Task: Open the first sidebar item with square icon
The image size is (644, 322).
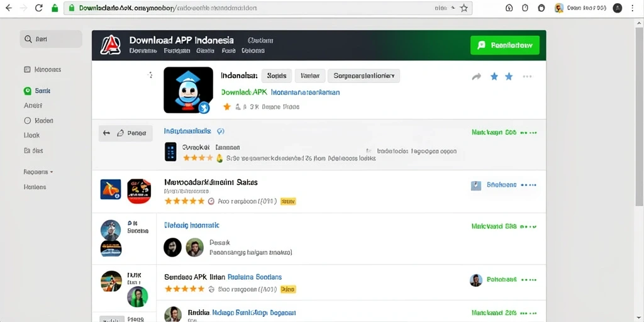Action: (42, 70)
